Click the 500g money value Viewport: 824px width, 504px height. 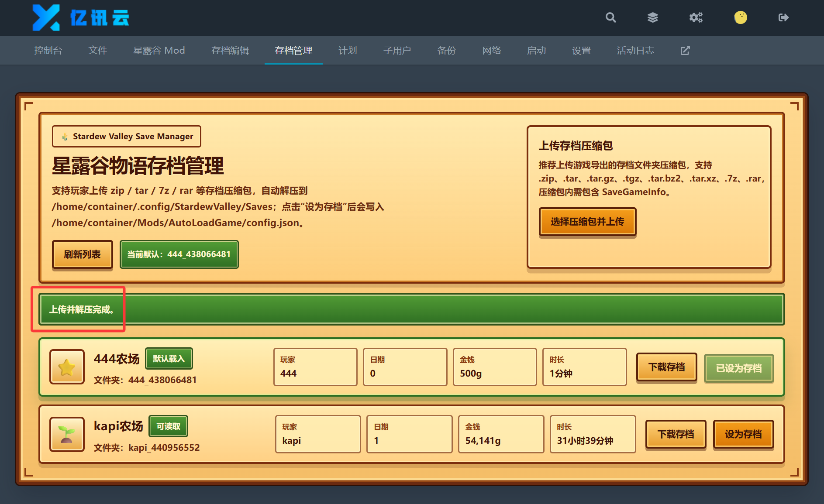[471, 374]
